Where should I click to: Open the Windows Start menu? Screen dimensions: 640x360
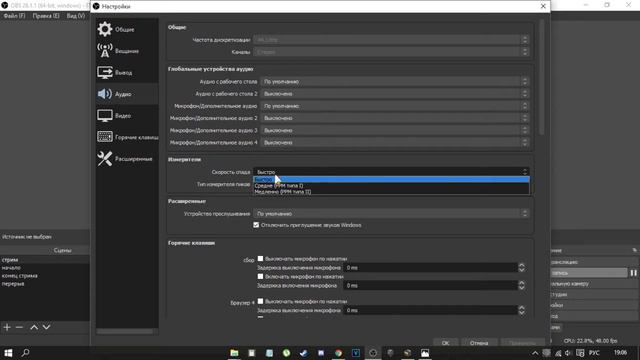click(8, 353)
